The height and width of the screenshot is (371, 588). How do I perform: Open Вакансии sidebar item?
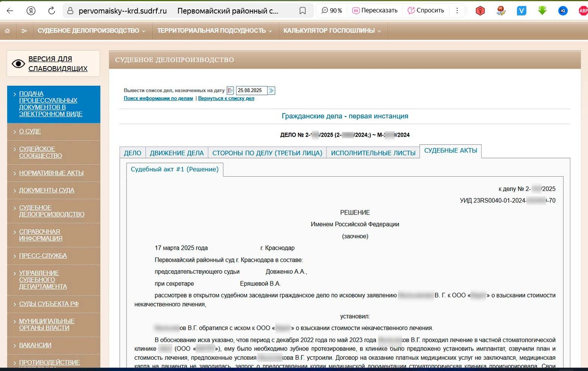[35, 345]
